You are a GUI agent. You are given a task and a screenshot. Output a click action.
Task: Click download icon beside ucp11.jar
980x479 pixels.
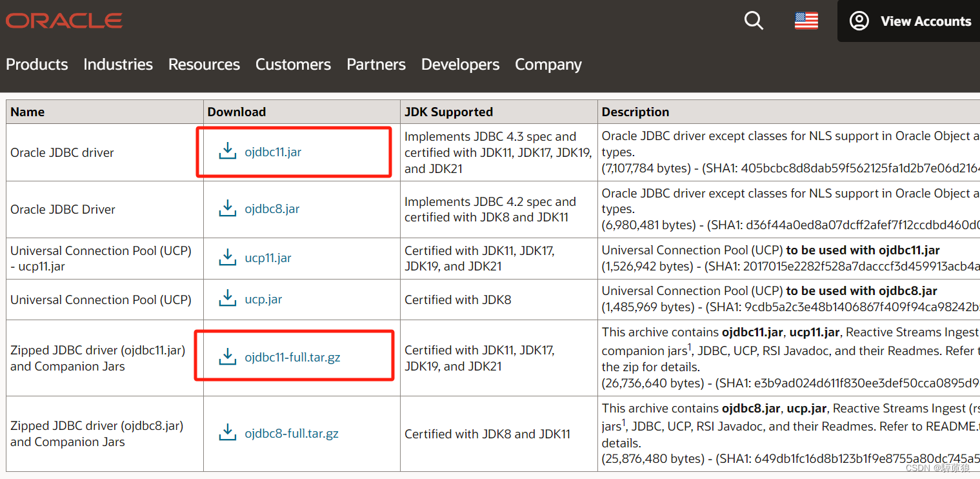coord(227,257)
